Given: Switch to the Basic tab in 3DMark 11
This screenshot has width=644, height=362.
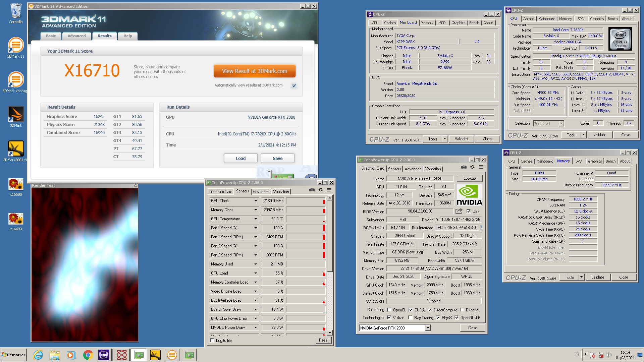Looking at the screenshot, I should point(51,36).
